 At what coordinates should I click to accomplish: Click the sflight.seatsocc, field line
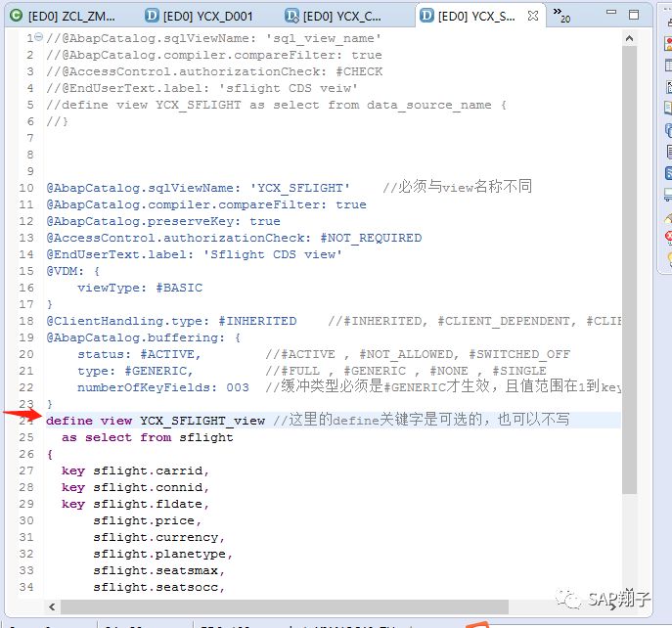[159, 588]
